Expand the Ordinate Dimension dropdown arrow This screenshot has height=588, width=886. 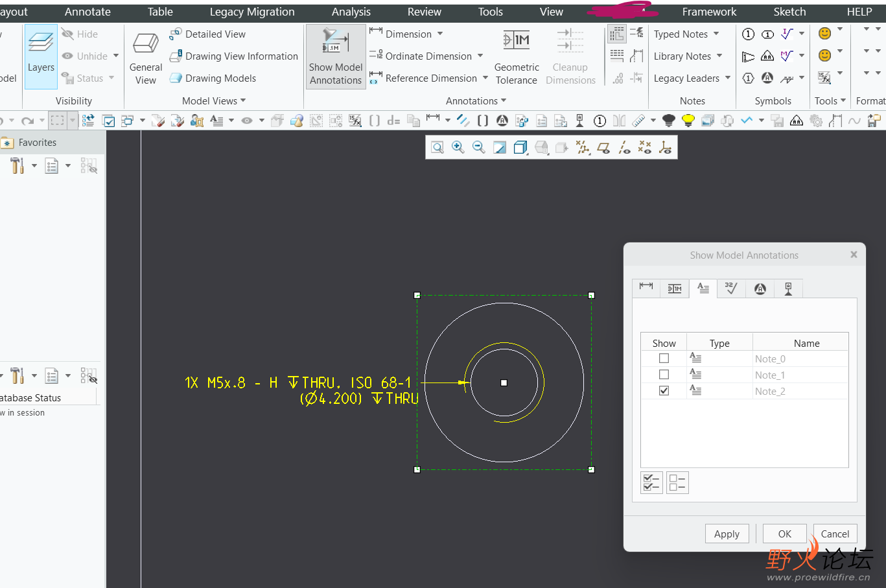[480, 56]
